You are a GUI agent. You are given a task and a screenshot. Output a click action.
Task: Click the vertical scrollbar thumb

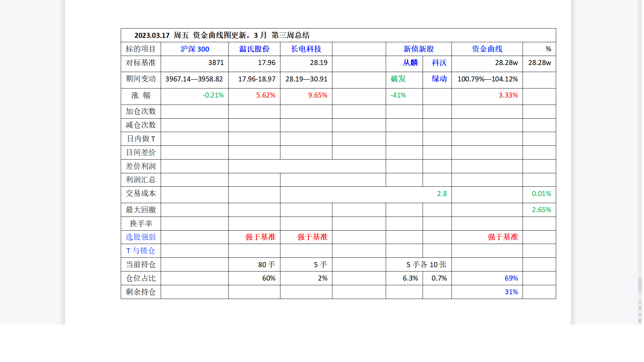pos(640,285)
